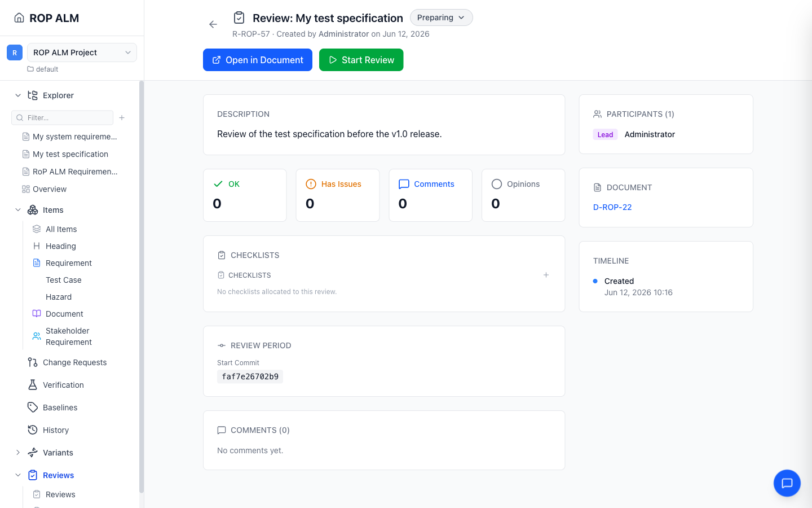Image resolution: width=812 pixels, height=508 pixels.
Task: Click the faf7e26702b9 start commit hash
Action: click(250, 376)
